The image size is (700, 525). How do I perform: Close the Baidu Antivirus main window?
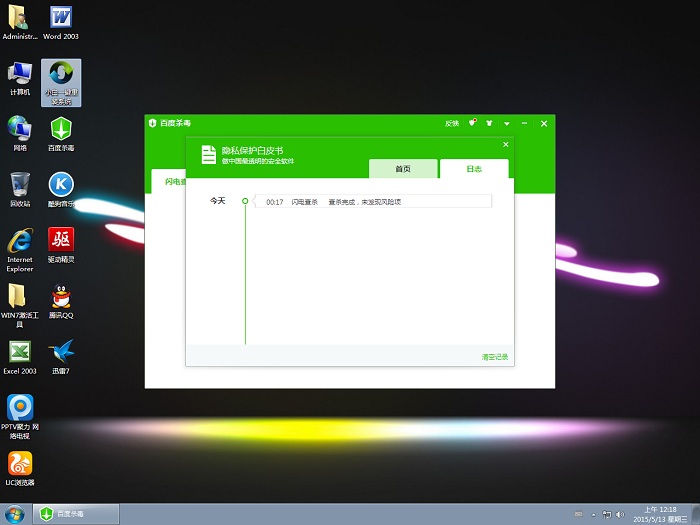pyautogui.click(x=544, y=124)
